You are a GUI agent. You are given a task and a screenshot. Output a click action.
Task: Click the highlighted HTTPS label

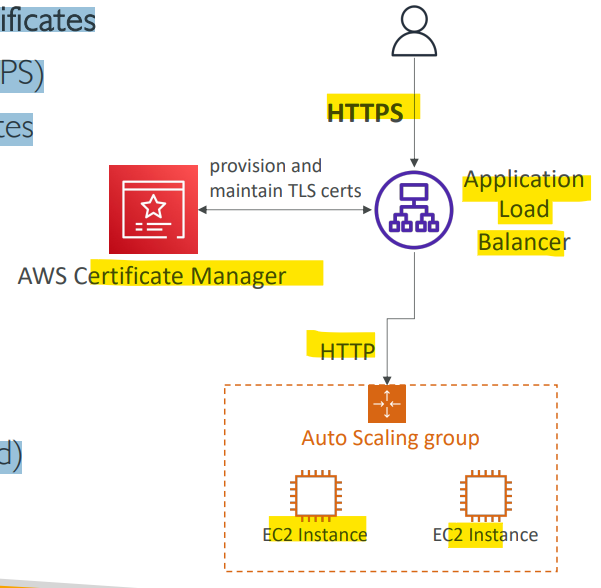click(365, 113)
